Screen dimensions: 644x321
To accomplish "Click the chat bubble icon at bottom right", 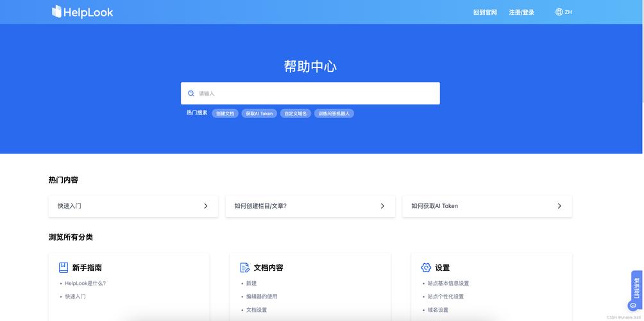I will 633,306.
